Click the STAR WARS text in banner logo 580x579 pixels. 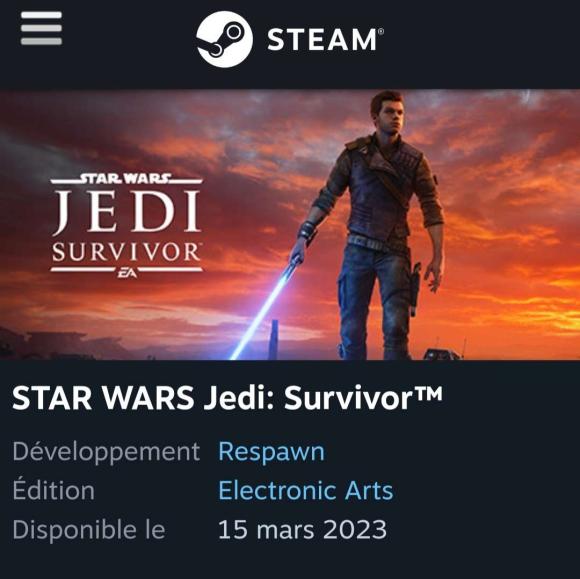pyautogui.click(x=127, y=179)
